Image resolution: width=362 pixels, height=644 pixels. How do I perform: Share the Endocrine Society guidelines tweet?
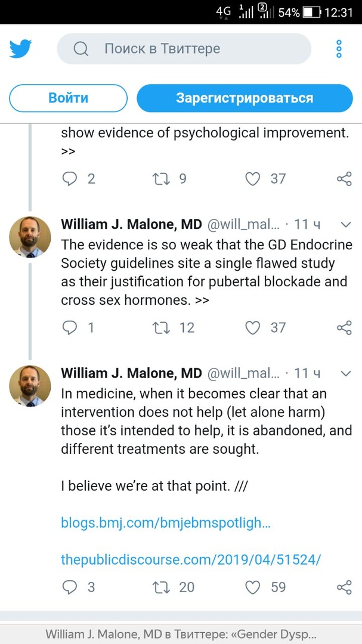coord(344,327)
